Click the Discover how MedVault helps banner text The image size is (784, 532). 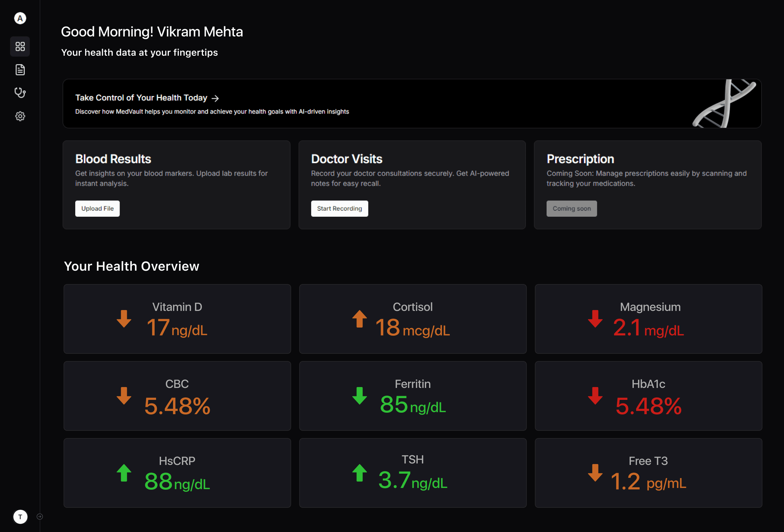tap(212, 112)
